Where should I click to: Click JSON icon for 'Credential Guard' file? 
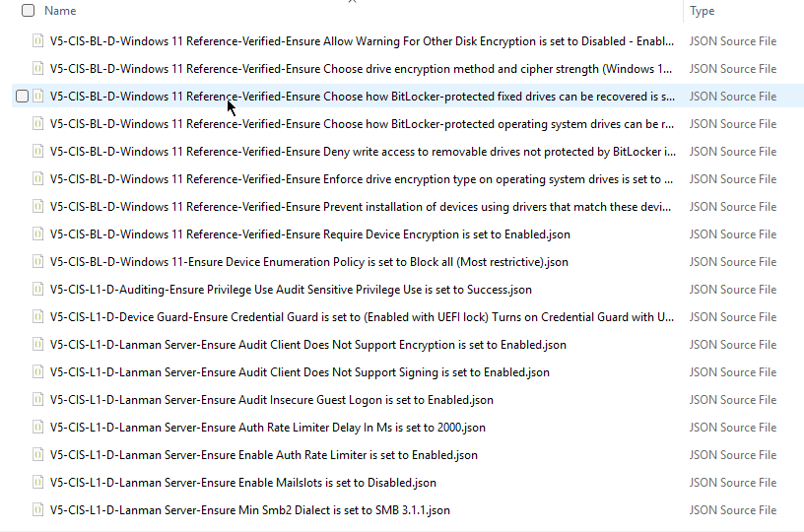38,317
